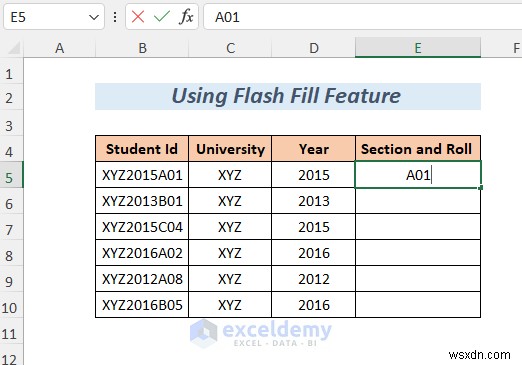Screen dimensions: 522x365
Task: Select Year cell 2012
Action: coord(314,279)
